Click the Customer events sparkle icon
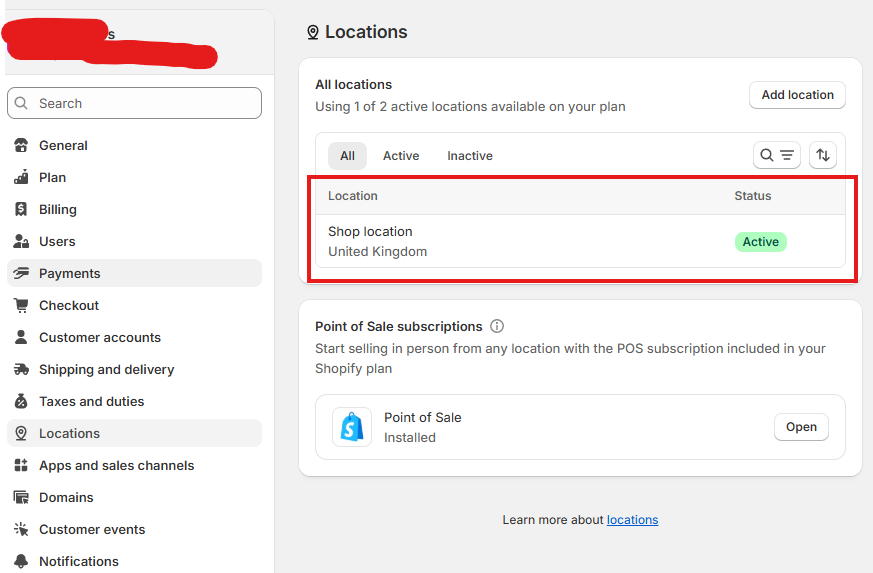The width and height of the screenshot is (873, 573). [21, 529]
